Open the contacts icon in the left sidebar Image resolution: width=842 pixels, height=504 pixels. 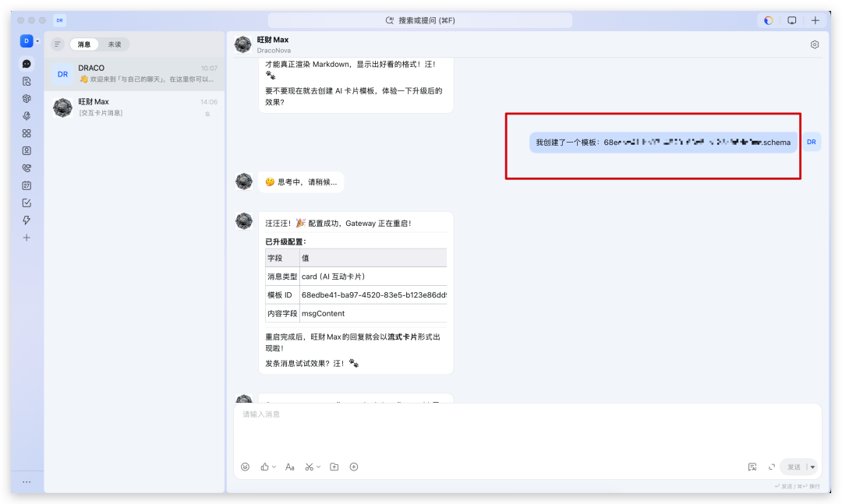pos(27,150)
